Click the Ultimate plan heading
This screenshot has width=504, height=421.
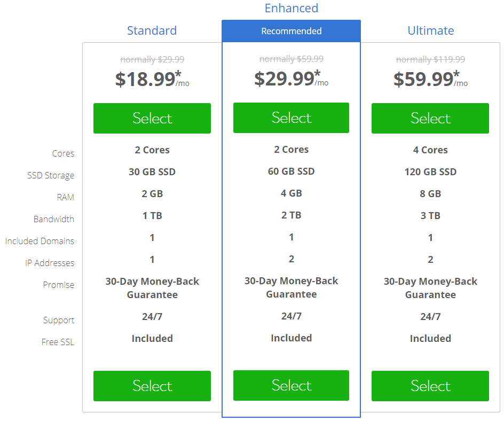430,30
